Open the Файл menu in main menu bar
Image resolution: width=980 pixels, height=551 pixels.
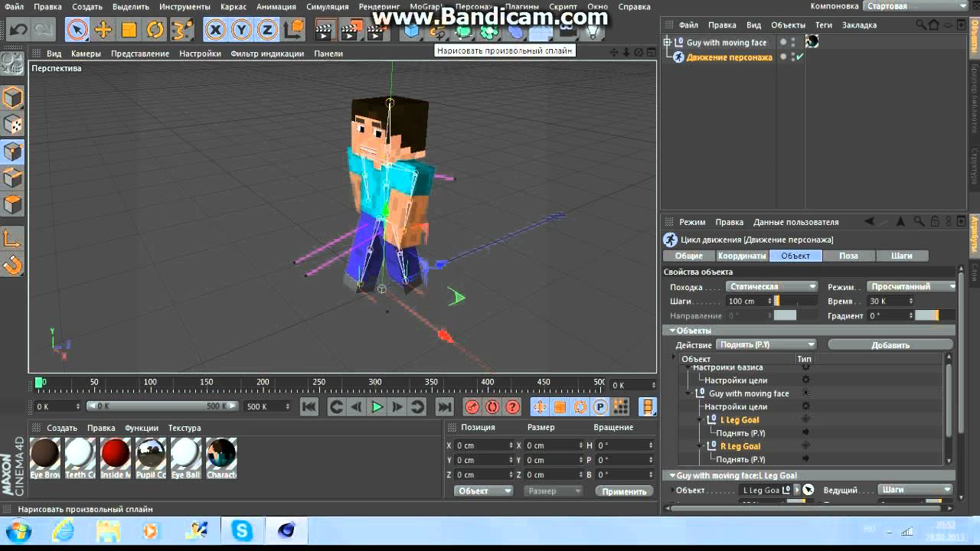(14, 7)
